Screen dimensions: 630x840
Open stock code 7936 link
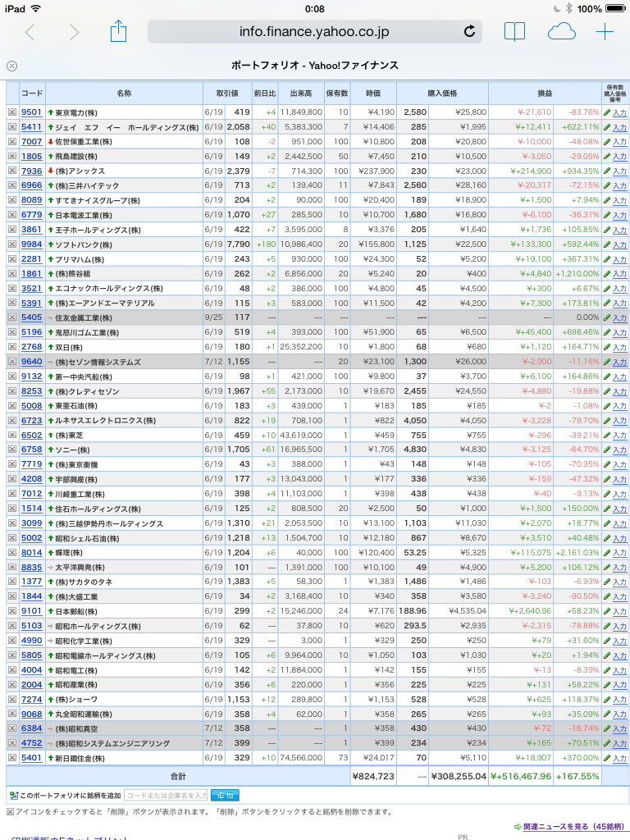point(32,171)
